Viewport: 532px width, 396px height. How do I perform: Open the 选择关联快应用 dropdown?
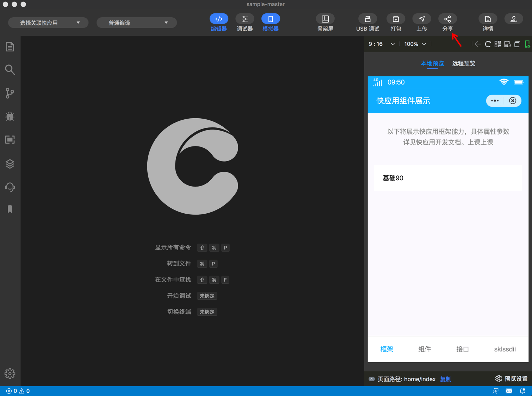[48, 22]
